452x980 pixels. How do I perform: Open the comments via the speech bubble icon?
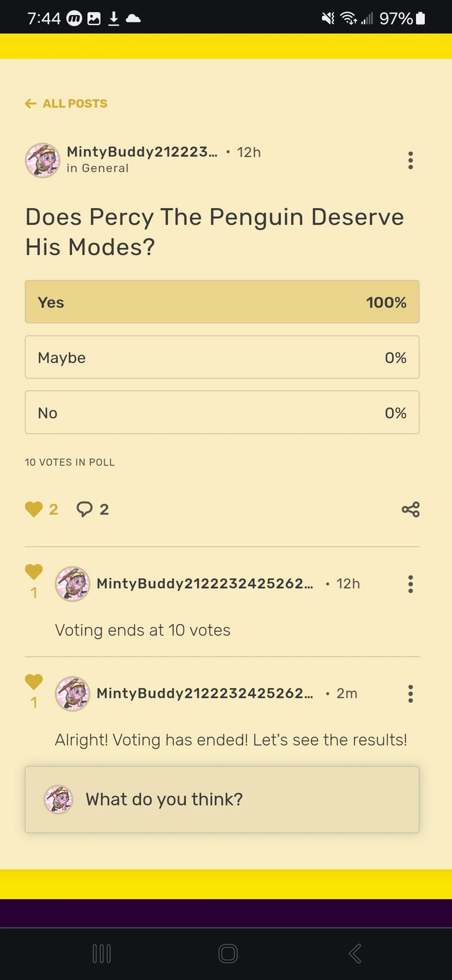(x=84, y=509)
